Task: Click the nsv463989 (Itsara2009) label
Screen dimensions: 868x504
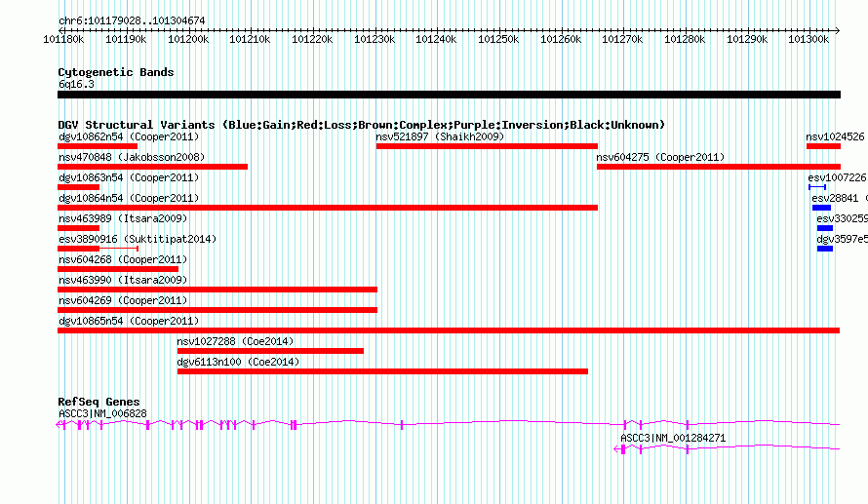Action: (123, 218)
